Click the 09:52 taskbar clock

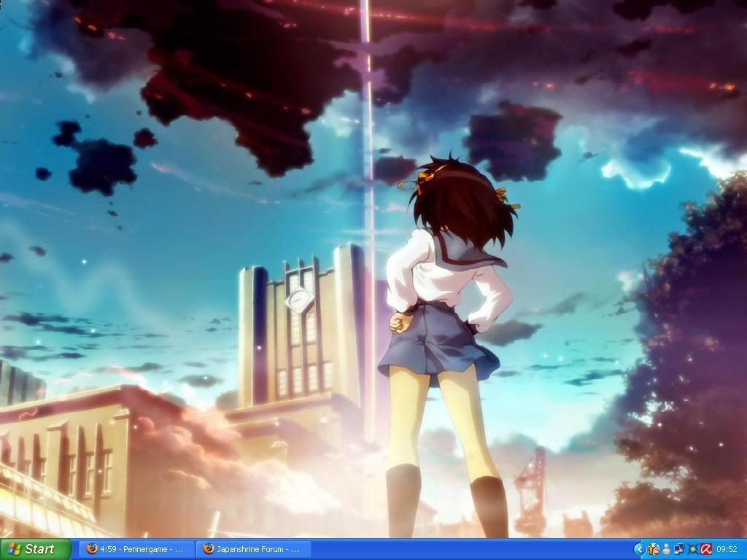click(727, 550)
